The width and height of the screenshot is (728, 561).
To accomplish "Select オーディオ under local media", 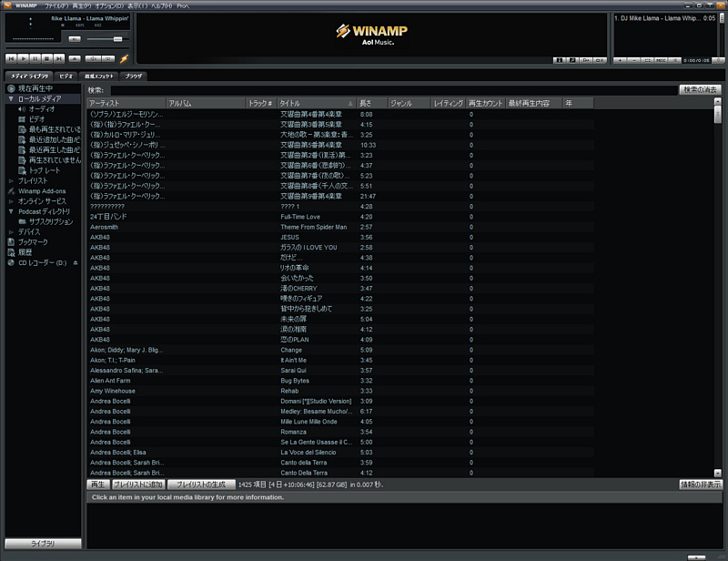I will [42, 108].
